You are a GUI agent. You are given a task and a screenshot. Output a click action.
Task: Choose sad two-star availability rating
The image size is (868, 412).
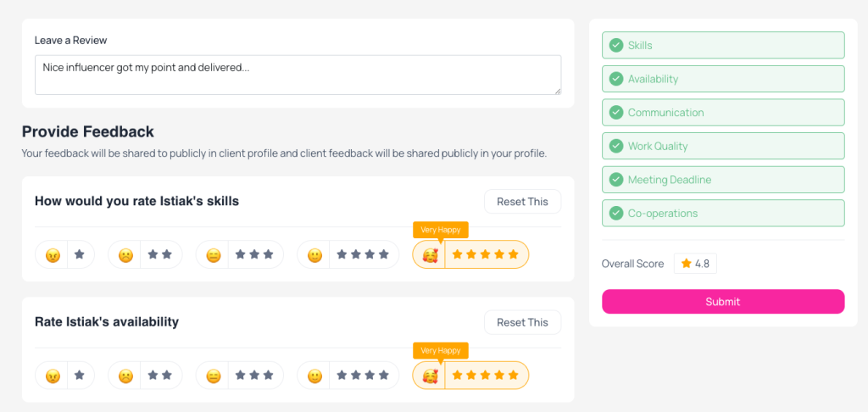tap(145, 376)
